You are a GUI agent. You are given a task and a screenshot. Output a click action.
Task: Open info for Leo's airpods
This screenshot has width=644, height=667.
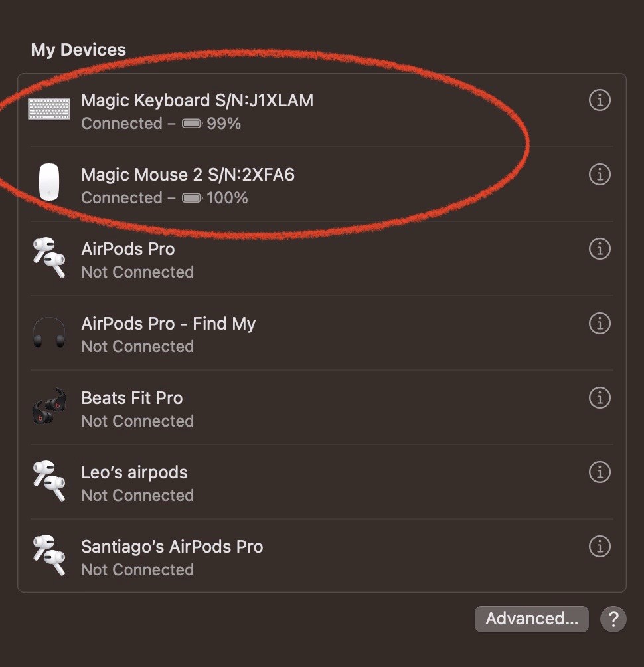coord(600,472)
